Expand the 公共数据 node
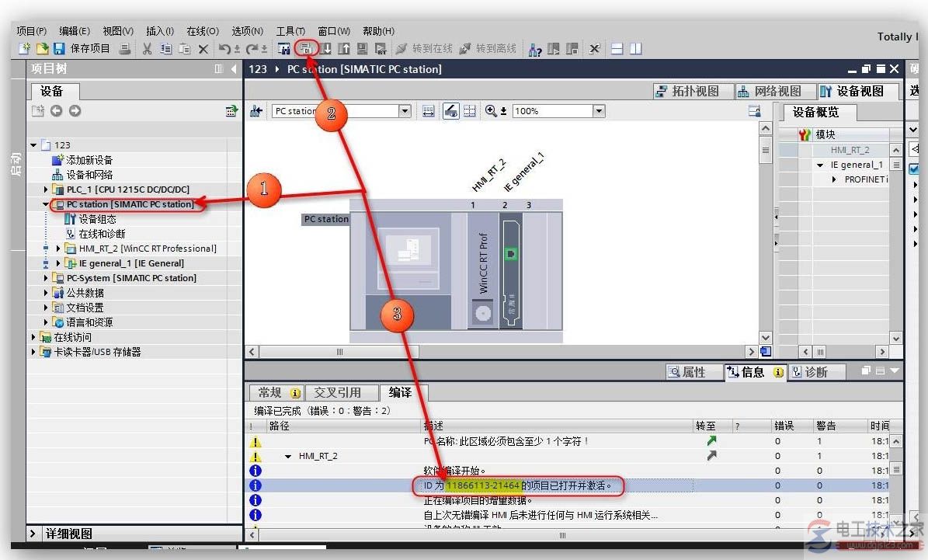The image size is (928, 560). pos(46,293)
